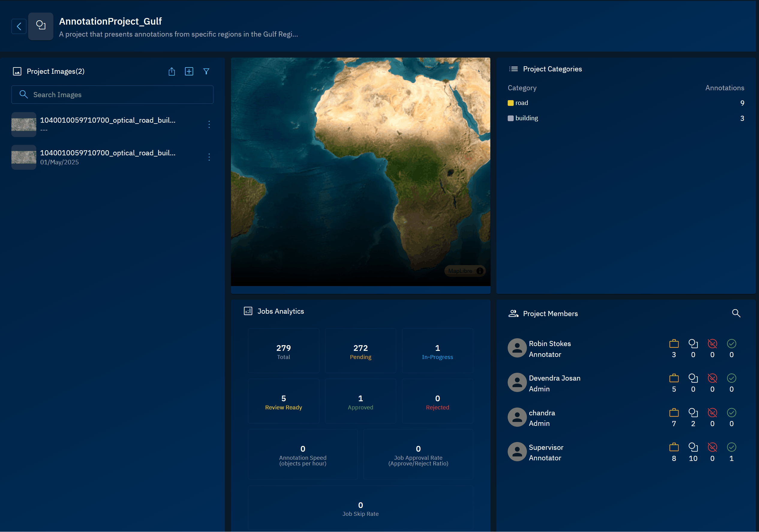Click the back arrow button
759x532 pixels.
pyautogui.click(x=19, y=26)
